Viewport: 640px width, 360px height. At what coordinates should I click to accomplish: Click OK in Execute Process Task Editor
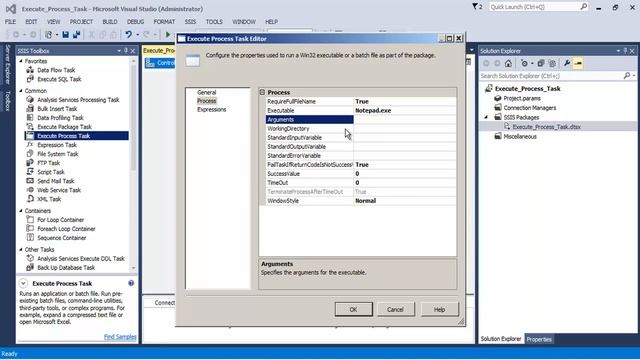(x=353, y=309)
